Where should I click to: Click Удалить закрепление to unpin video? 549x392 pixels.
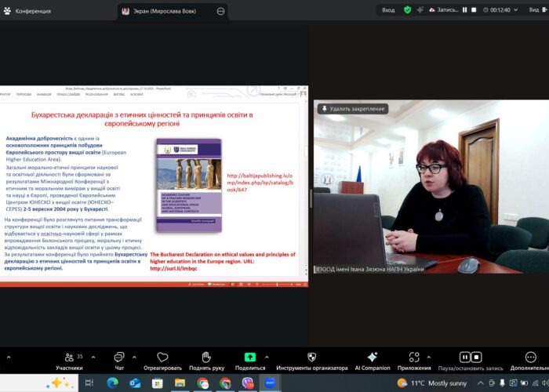pyautogui.click(x=351, y=108)
